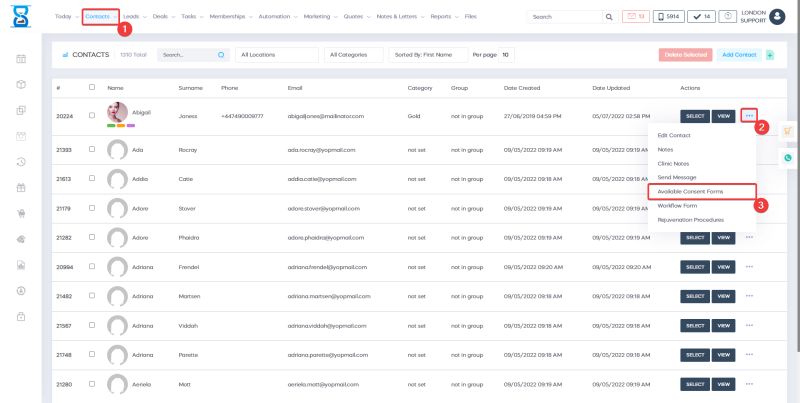Viewport: 800px width, 403px height.
Task: Toggle the select-all checkbox in header
Action: pyautogui.click(x=92, y=87)
